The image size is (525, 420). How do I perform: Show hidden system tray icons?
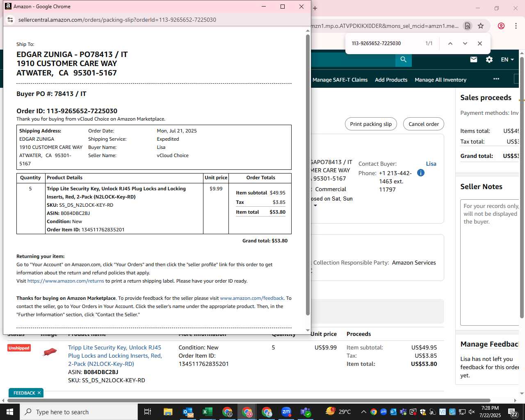(x=364, y=412)
